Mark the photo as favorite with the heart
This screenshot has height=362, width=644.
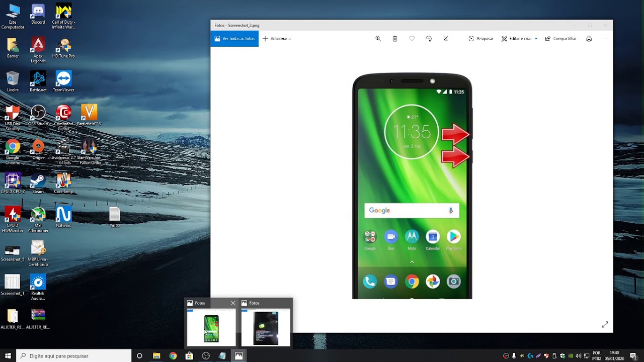pyautogui.click(x=412, y=39)
